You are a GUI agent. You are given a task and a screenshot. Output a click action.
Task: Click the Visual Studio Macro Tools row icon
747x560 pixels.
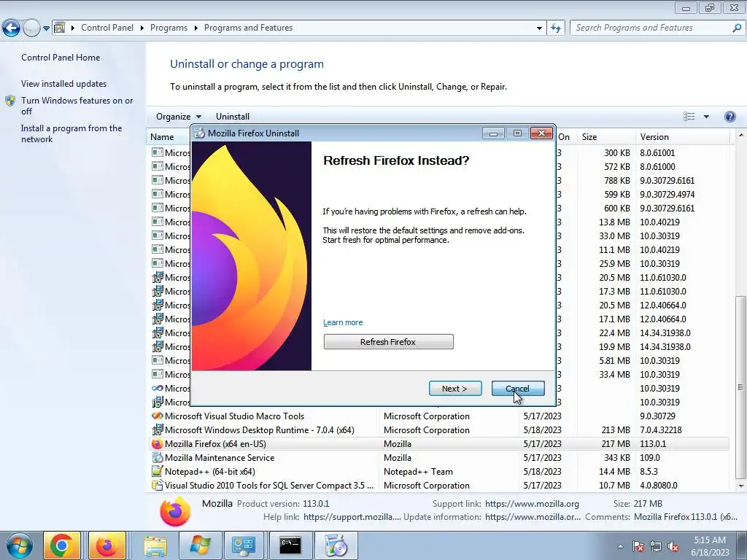(157, 416)
